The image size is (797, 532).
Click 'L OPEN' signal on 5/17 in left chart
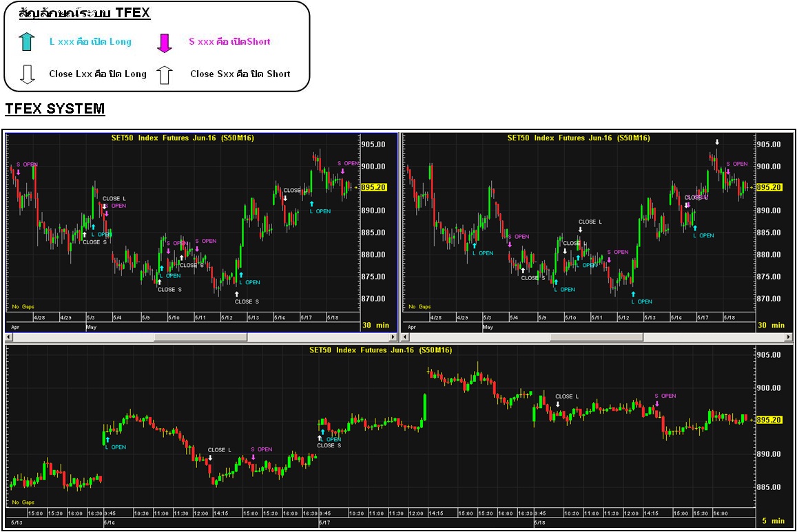(320, 211)
